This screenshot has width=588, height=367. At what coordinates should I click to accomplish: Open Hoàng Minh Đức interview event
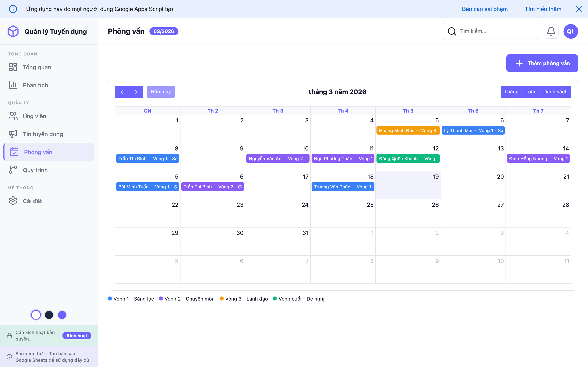point(408,130)
